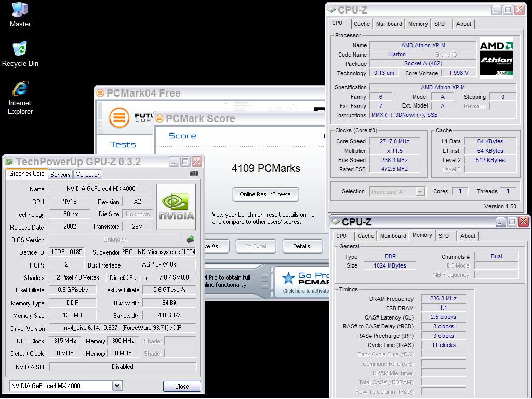Open the About tab in lower CPU-Z window

[468, 236]
